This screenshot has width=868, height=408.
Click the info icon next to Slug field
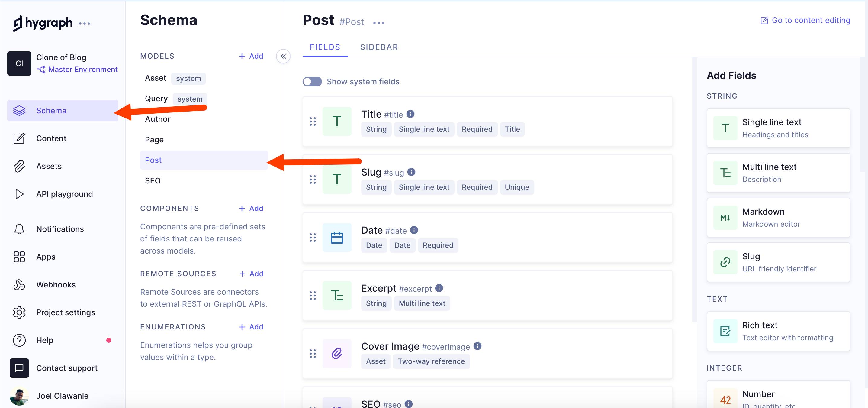(x=411, y=172)
